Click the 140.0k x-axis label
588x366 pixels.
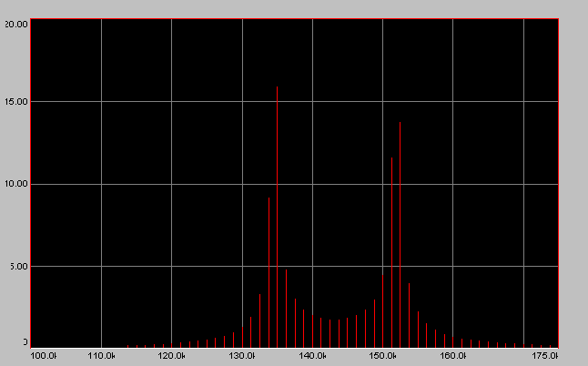tap(312, 355)
